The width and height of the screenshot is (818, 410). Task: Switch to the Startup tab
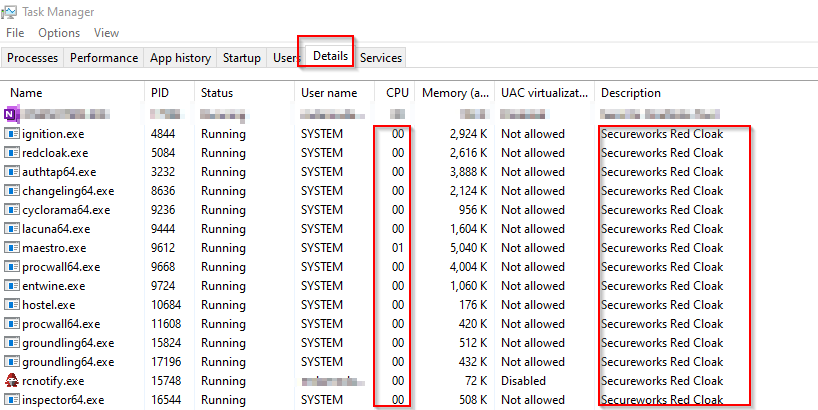click(242, 57)
